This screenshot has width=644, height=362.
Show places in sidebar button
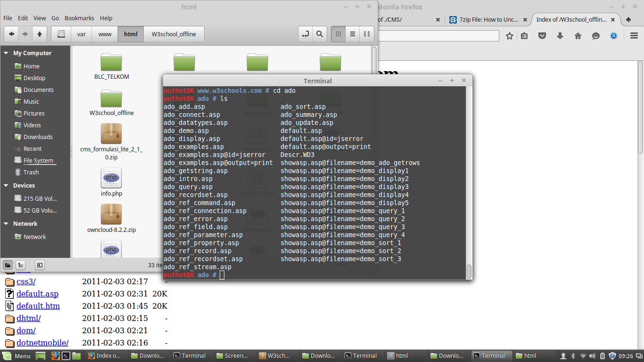[8, 265]
